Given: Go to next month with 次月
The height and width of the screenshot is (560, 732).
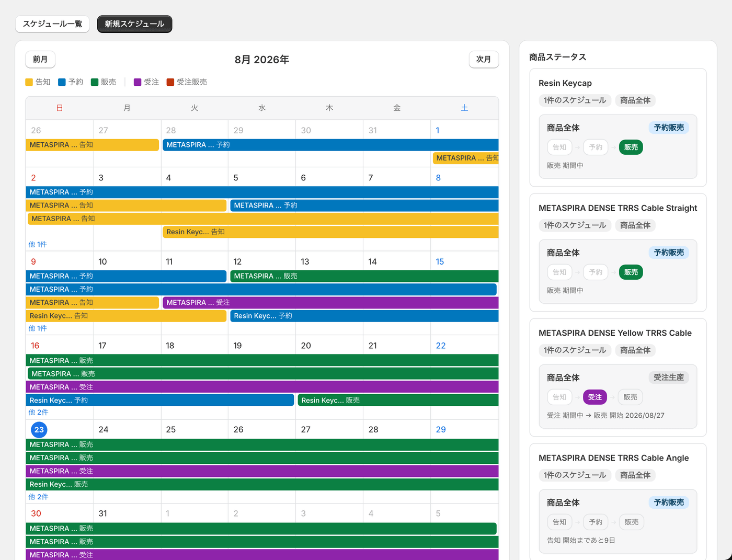Looking at the screenshot, I should (x=484, y=60).
